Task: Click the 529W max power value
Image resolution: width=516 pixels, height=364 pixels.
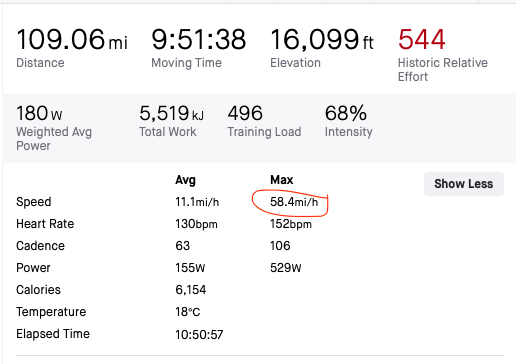Action: pos(286,268)
